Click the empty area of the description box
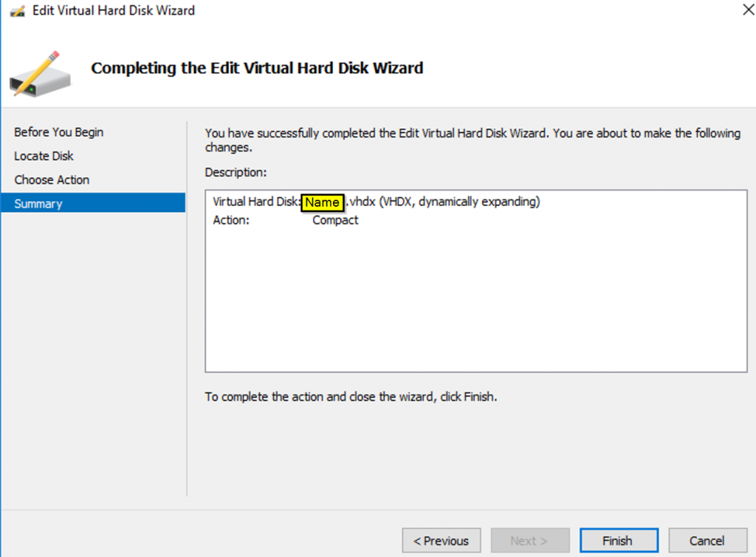The width and height of the screenshot is (756, 557). point(475,303)
